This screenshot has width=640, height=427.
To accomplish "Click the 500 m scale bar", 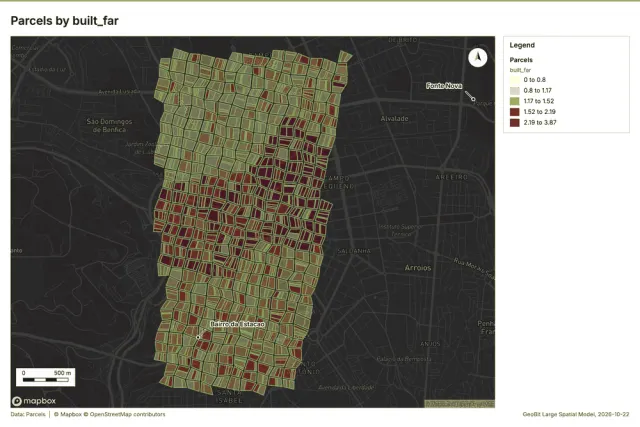I will coord(46,377).
